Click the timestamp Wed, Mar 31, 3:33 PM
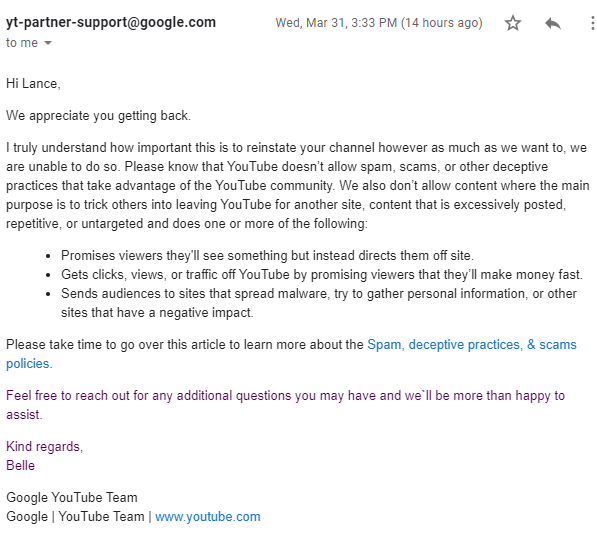This screenshot has height=536, width=597. [379, 23]
